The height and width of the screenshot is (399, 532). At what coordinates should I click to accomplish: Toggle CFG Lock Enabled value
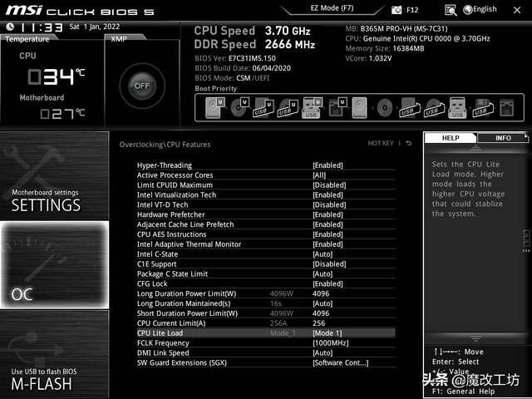(328, 283)
